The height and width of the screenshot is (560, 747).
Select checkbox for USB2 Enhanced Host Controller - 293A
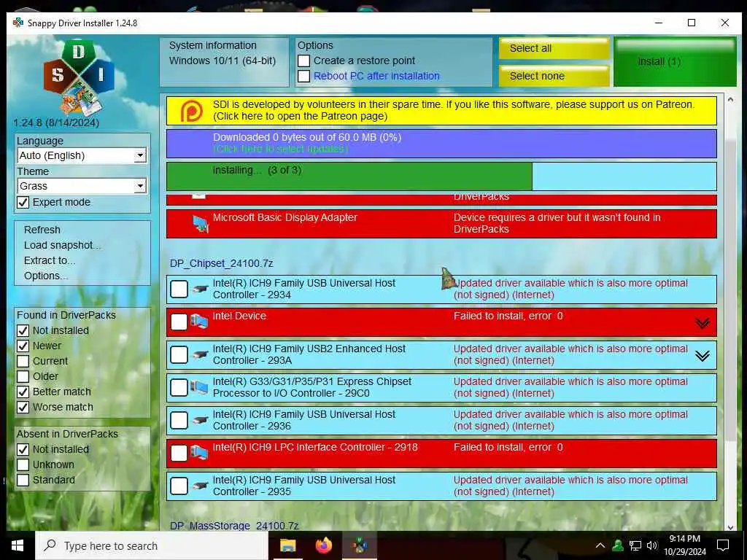[179, 355]
